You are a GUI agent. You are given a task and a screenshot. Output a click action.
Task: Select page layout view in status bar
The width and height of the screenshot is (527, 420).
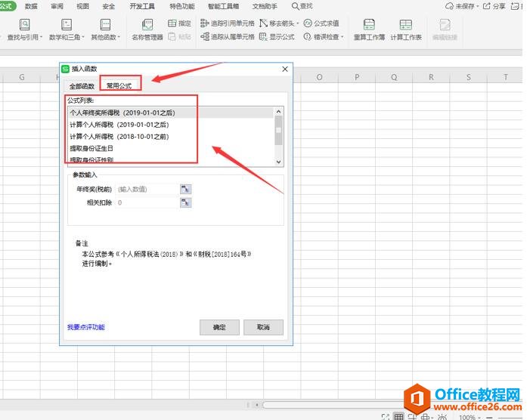(412, 417)
